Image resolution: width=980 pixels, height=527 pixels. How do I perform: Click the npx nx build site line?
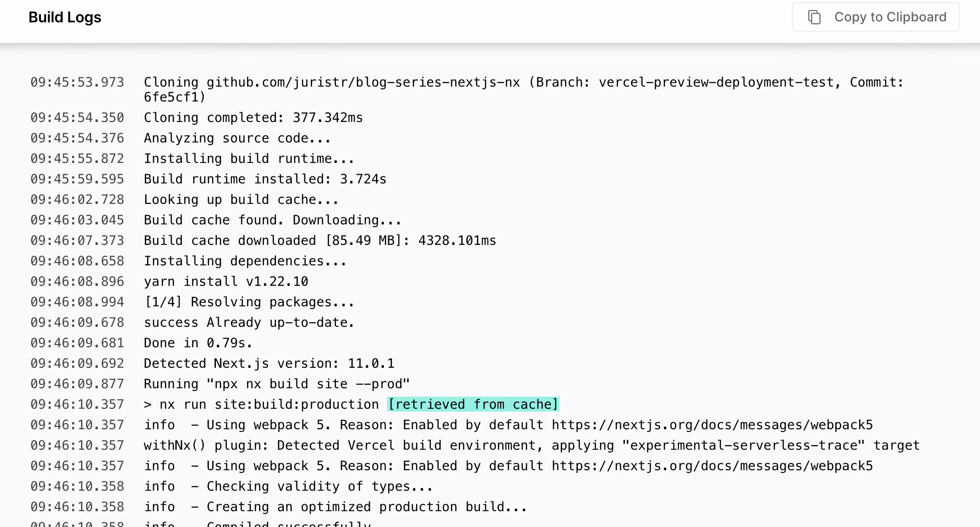(x=276, y=384)
